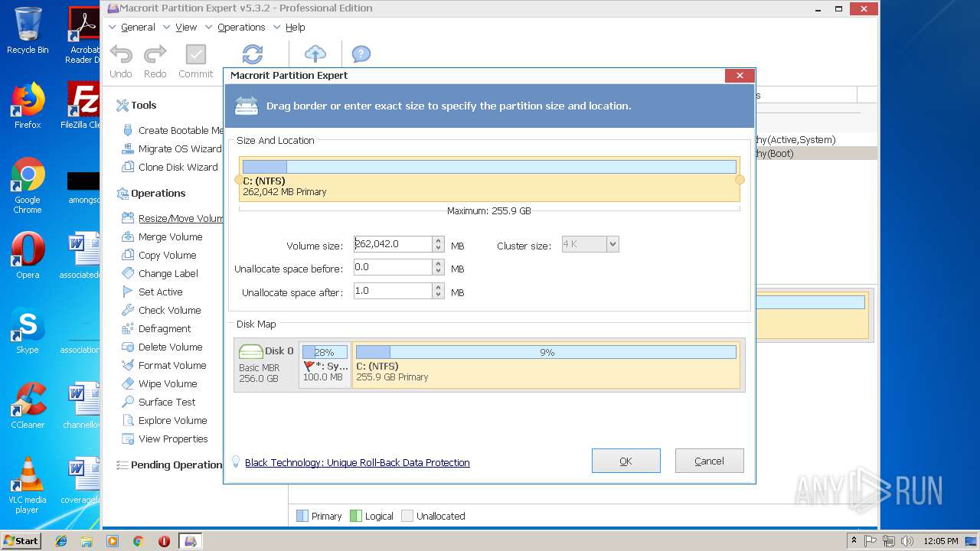This screenshot has width=980, height=551.
Task: Open Create Bootable Media tool
Action: (x=172, y=130)
